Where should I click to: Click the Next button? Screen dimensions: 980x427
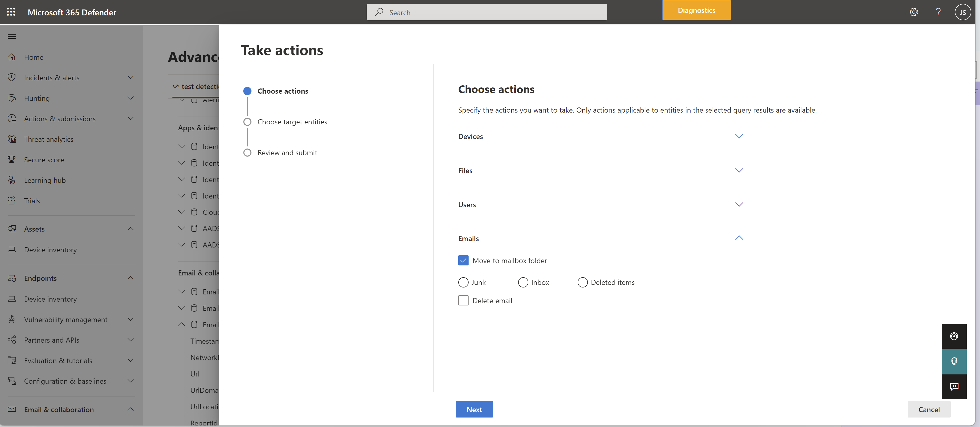pyautogui.click(x=474, y=409)
